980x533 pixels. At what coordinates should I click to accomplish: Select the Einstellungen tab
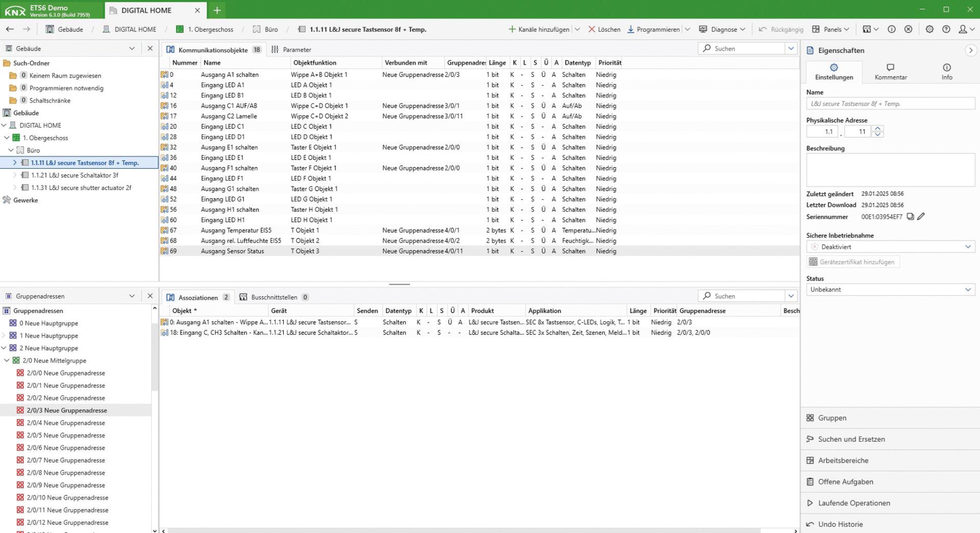[x=834, y=72]
